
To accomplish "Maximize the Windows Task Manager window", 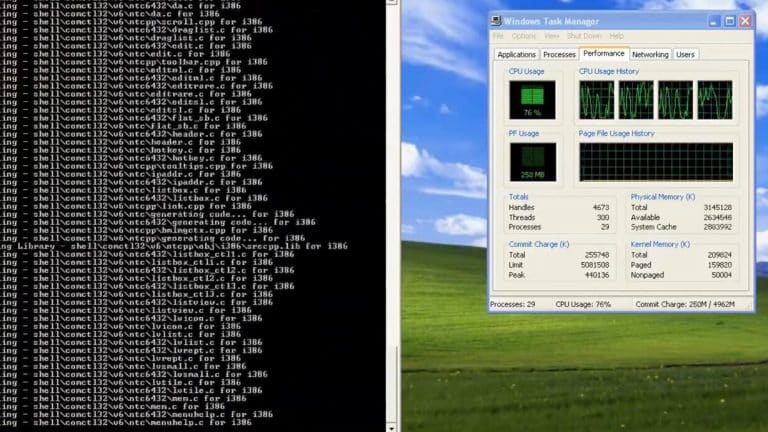I will [730, 21].
